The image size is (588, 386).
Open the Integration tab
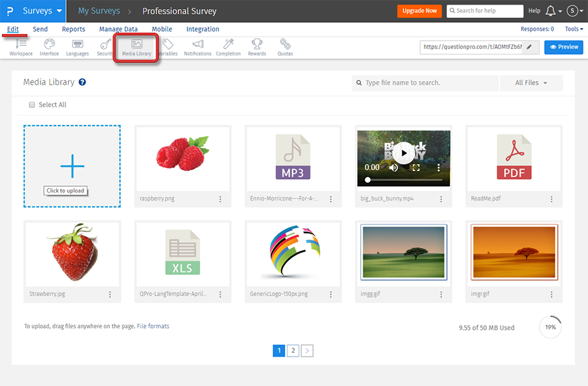point(203,29)
